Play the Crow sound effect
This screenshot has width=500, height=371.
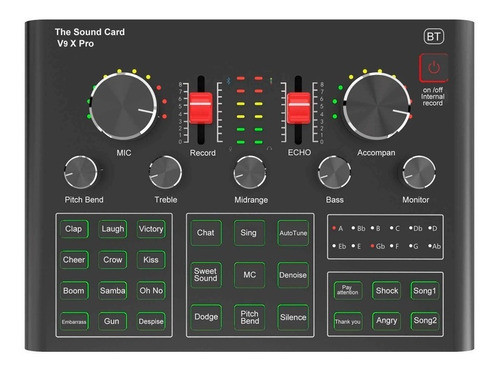(x=113, y=260)
